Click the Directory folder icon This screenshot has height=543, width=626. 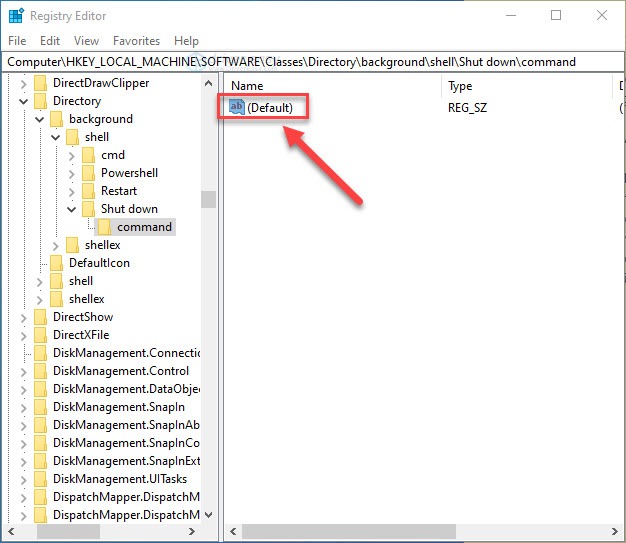(x=41, y=101)
